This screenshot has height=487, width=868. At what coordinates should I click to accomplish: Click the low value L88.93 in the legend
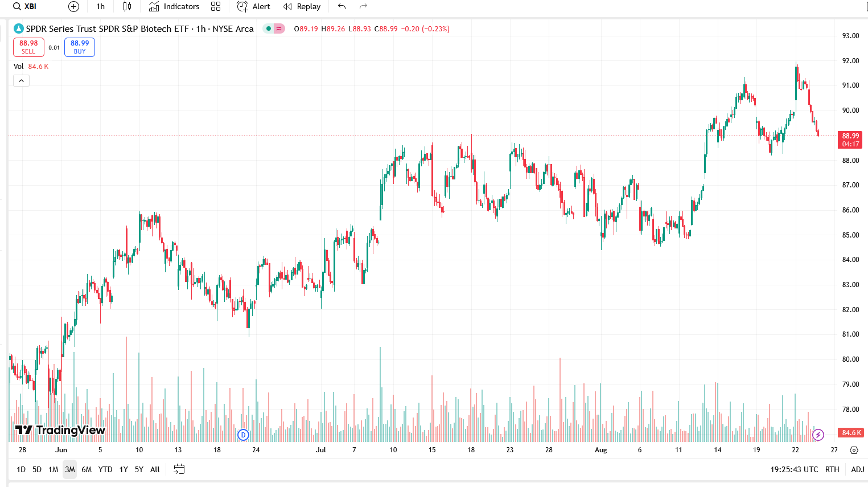coord(360,29)
